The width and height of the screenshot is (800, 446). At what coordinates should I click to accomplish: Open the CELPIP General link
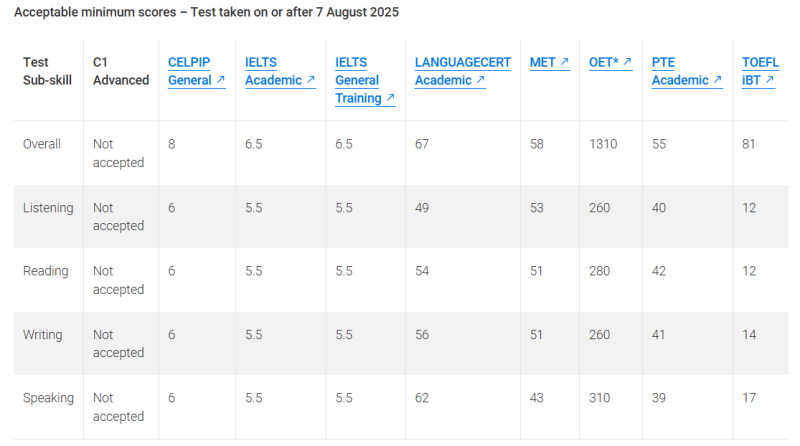[x=196, y=71]
